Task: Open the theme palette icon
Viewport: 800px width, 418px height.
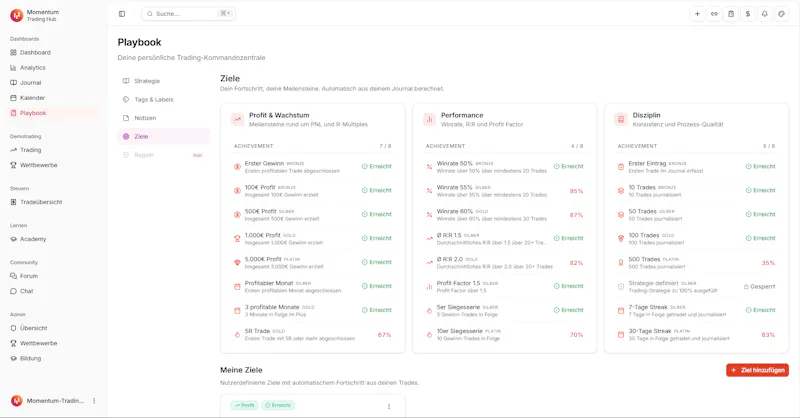Action: tap(782, 14)
